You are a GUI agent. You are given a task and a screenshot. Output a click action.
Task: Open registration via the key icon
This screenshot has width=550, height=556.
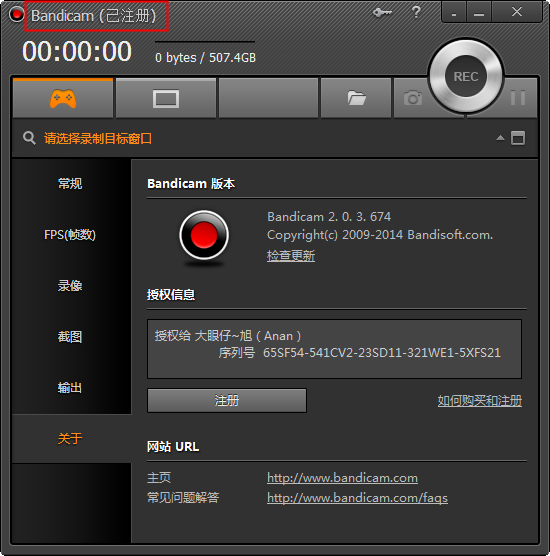click(382, 13)
